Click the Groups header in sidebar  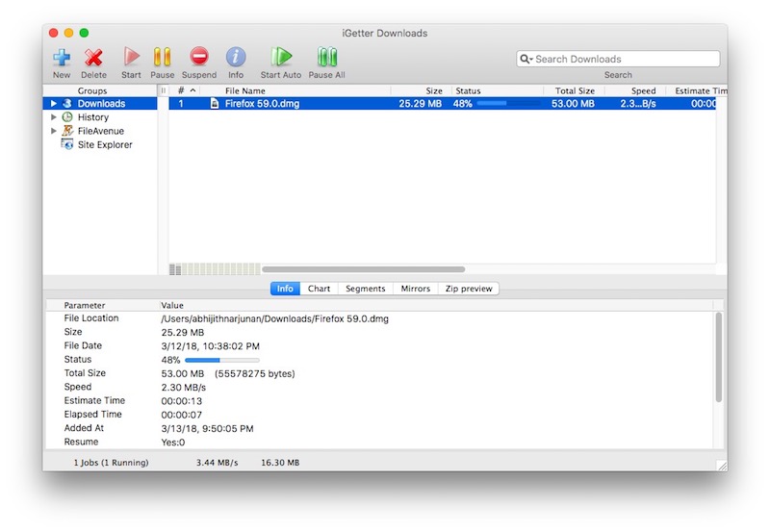tap(92, 90)
